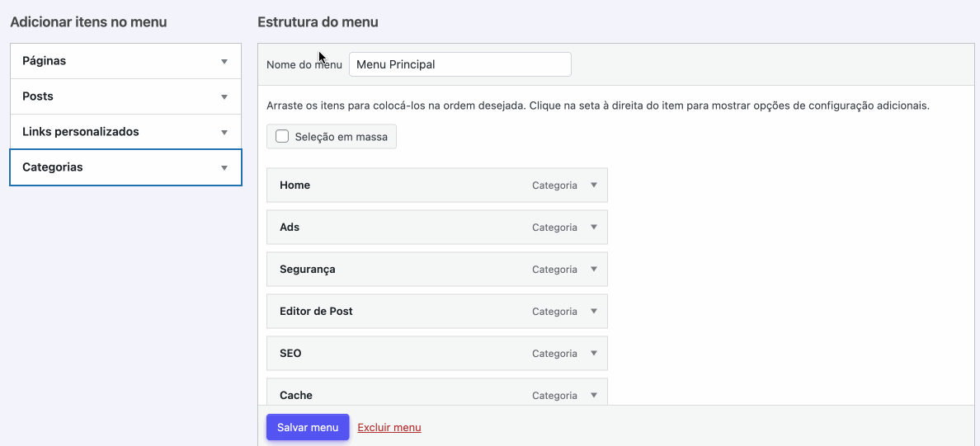Screen dimensions: 980x446
Task: Focus the Nome do menu input field
Action: click(460, 64)
